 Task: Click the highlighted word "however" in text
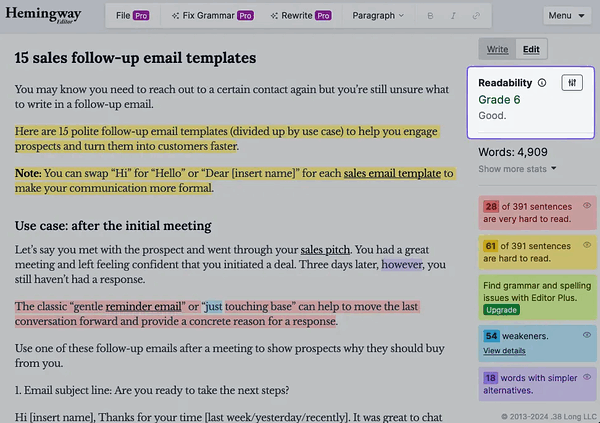[402, 265]
